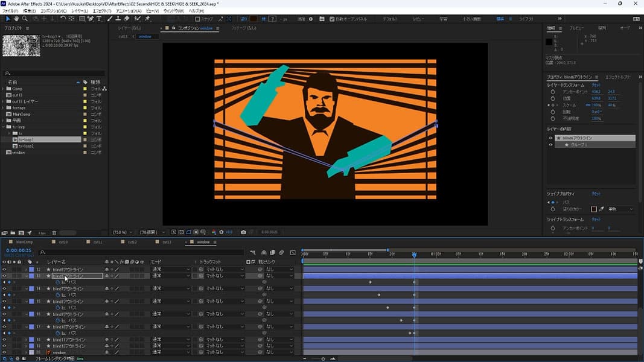
Task: Select the Zoom tool magnifier icon
Action: [25, 19]
